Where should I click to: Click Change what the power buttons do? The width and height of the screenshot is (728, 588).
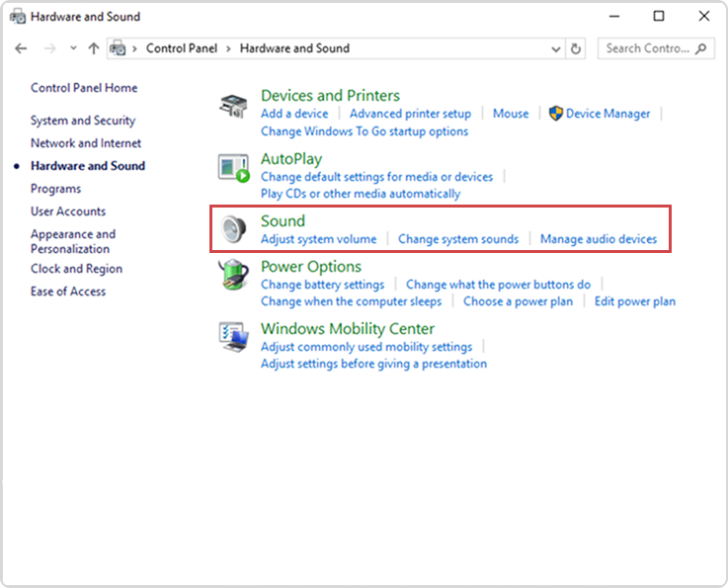[498, 285]
